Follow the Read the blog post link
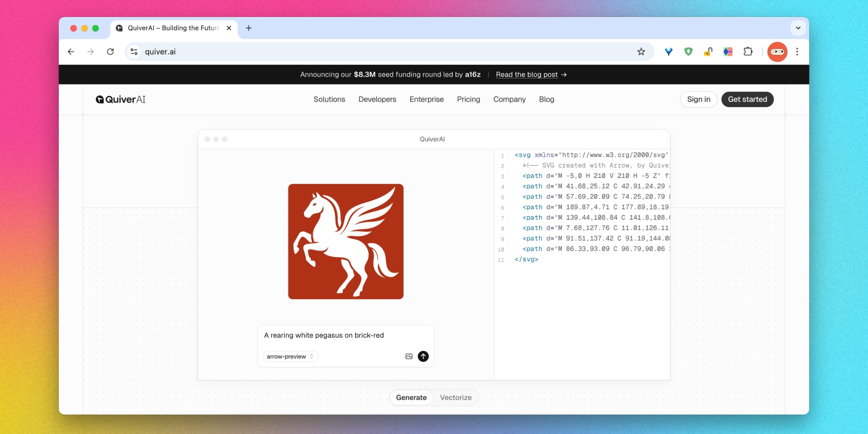The height and width of the screenshot is (434, 868). [527, 75]
